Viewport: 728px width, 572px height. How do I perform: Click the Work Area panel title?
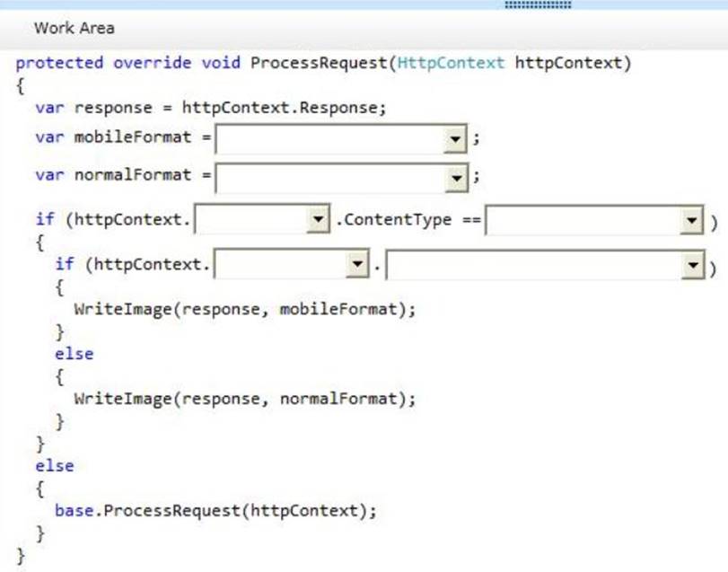pyautogui.click(x=75, y=28)
